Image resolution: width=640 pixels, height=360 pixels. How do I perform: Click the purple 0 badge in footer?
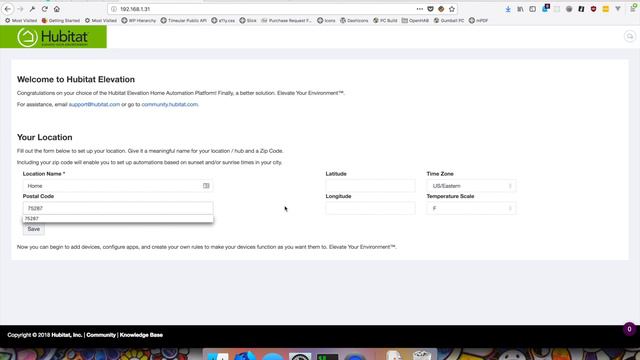coord(629,329)
